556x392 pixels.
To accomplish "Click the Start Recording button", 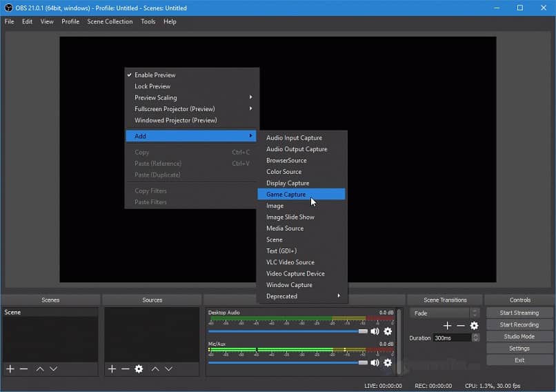I will pyautogui.click(x=519, y=325).
